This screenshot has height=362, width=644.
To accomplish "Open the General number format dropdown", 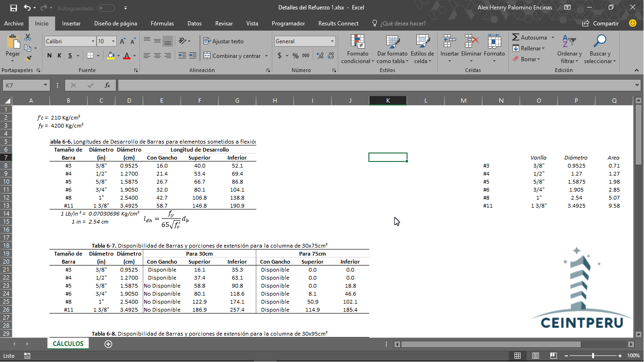I will point(332,41).
